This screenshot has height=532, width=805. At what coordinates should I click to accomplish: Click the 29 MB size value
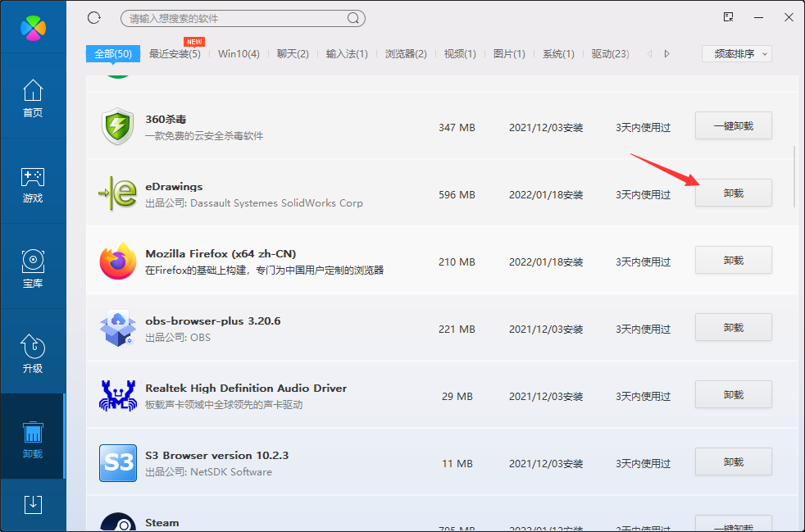[457, 397]
